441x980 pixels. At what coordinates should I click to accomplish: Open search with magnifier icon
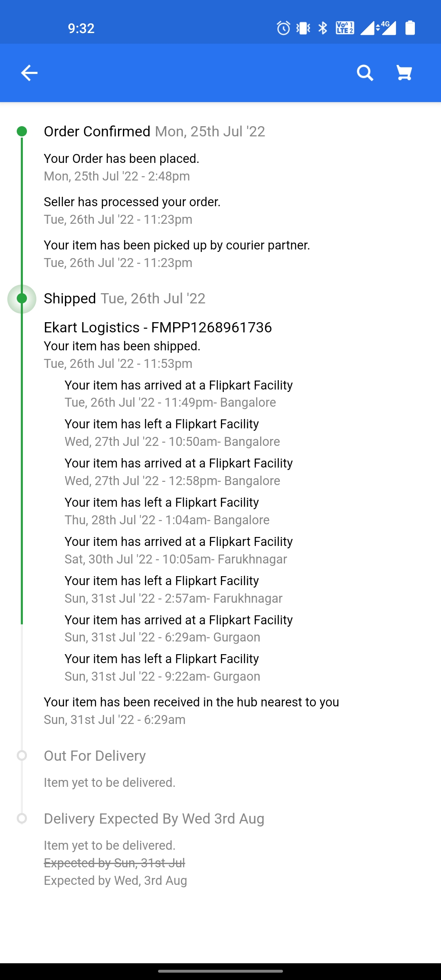coord(365,73)
